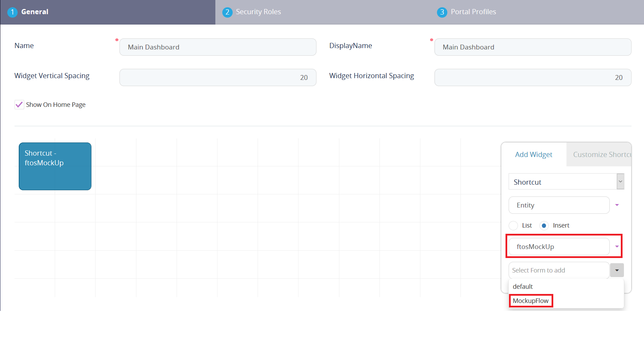Screen dimensions: 644x341
Task: Open the Shortcut widget type dropdown
Action: pos(619,181)
